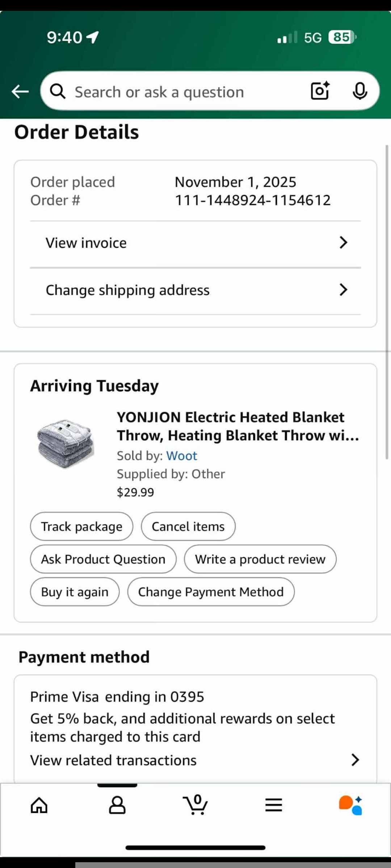This screenshot has height=868, width=391.
Task: Open View related transactions chevron
Action: click(x=355, y=760)
